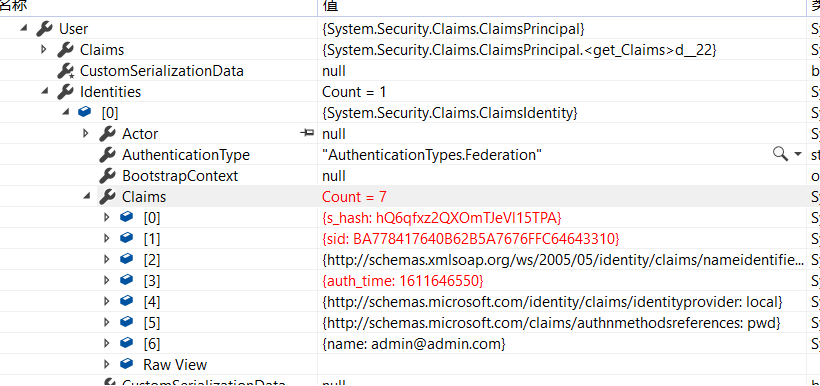
Task: Select the AuthenticationTypes.Federation value text
Action: (x=432, y=155)
